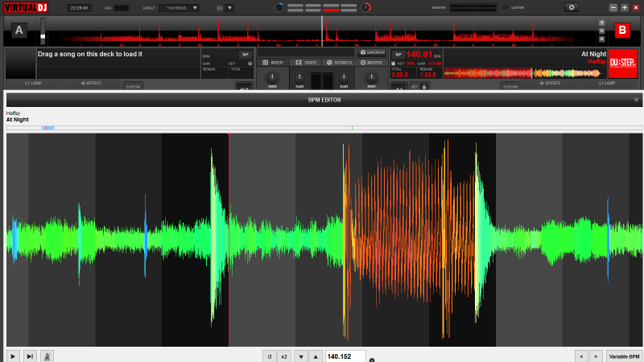This screenshot has width=644, height=362.
Task: Click the VirtualDJ logo
Action: (26, 7)
